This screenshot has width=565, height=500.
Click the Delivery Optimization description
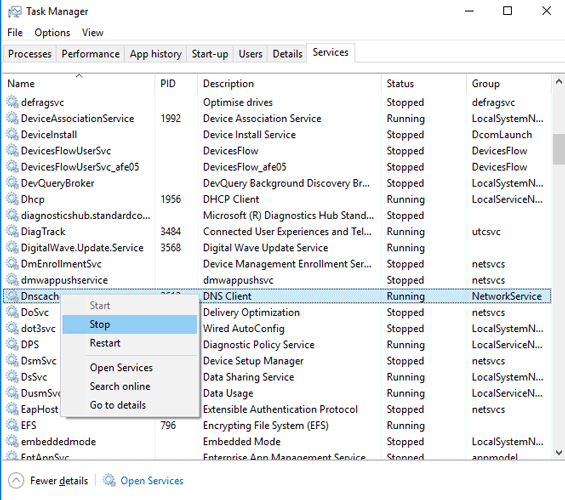tap(251, 312)
